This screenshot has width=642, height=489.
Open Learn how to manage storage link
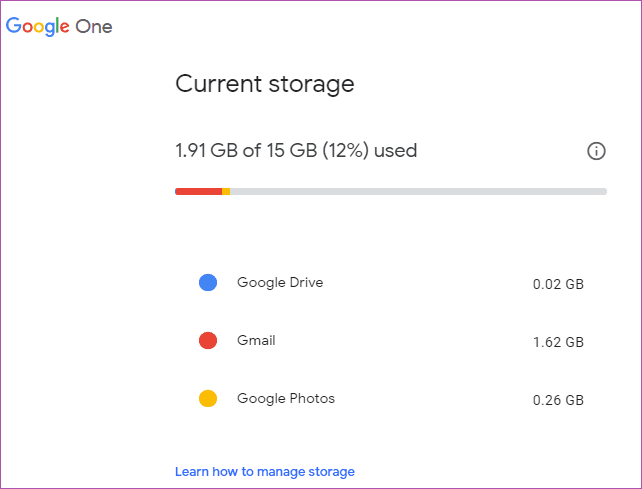[265, 472]
